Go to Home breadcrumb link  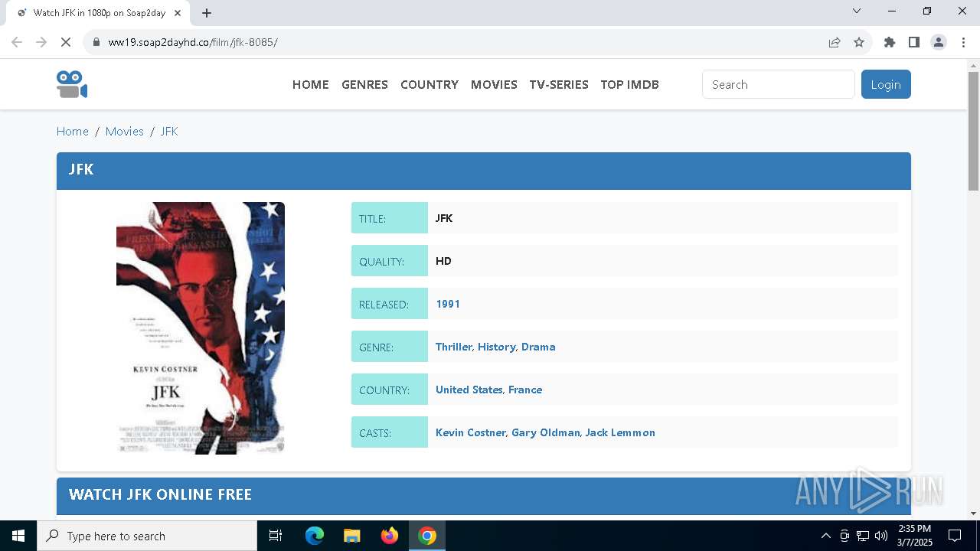[73, 132]
